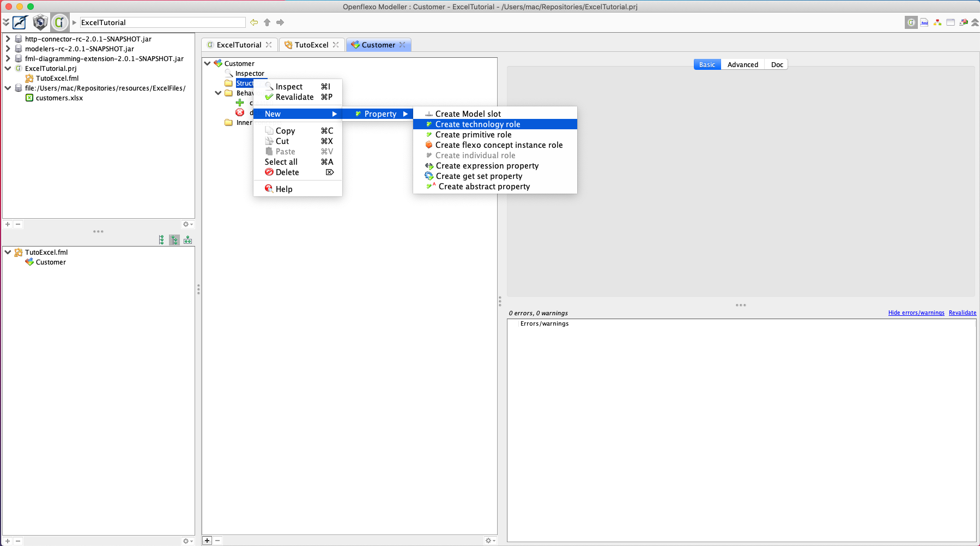
Task: Switch to the TutoExcel tab
Action: [x=312, y=45]
